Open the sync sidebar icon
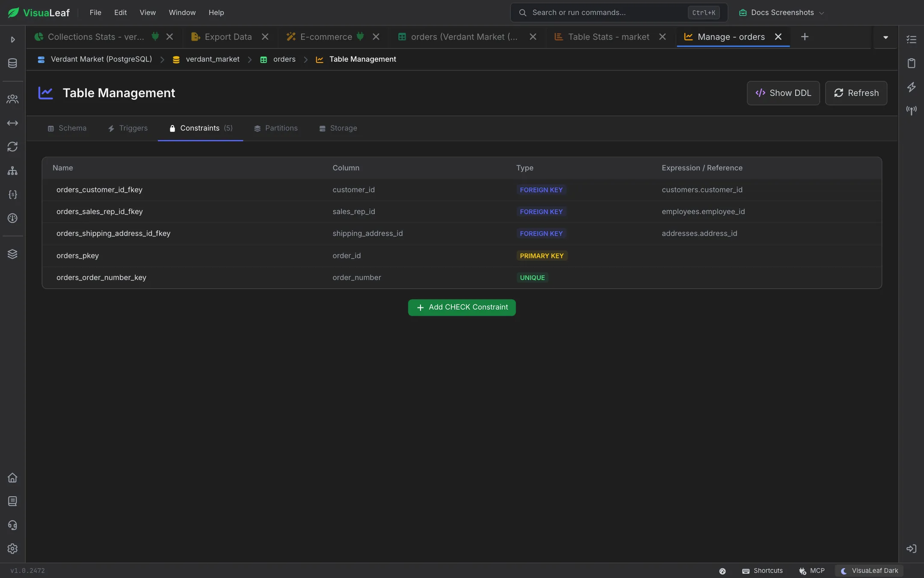 [12, 147]
